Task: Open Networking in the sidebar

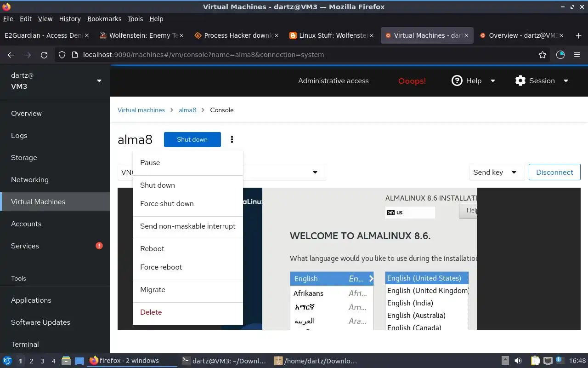Action: (55, 180)
